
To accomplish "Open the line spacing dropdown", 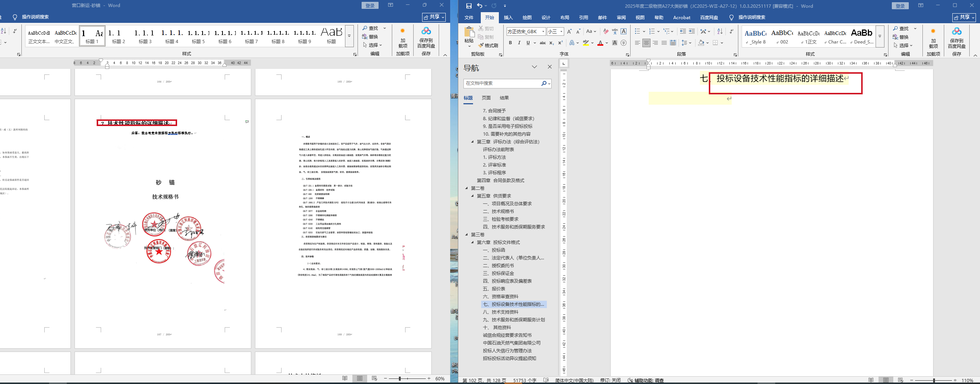I will coord(686,43).
